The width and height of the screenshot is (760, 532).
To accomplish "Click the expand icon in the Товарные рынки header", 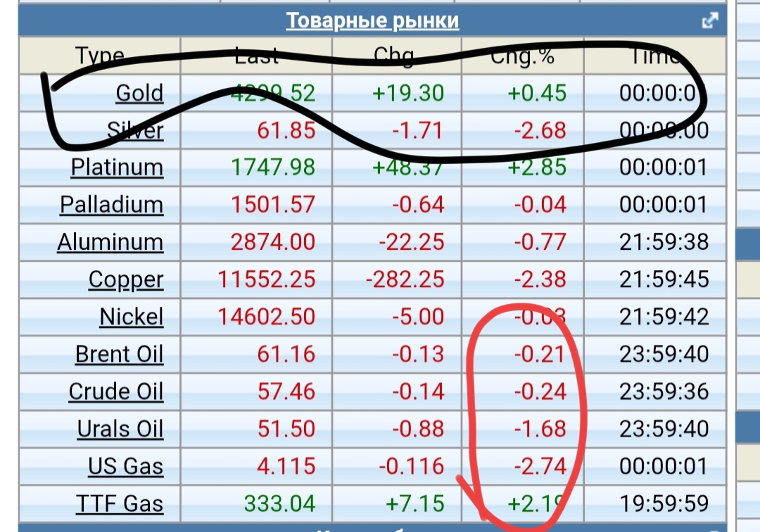I will click(x=710, y=21).
